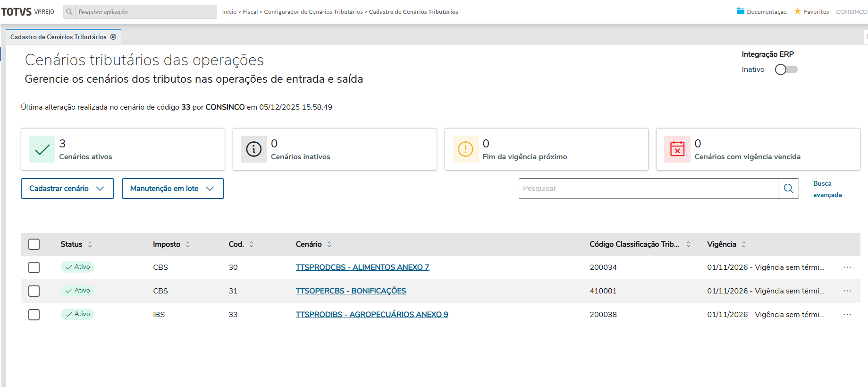868x387 pixels.
Task: Check the select-all checkbox in table header
Action: point(34,244)
